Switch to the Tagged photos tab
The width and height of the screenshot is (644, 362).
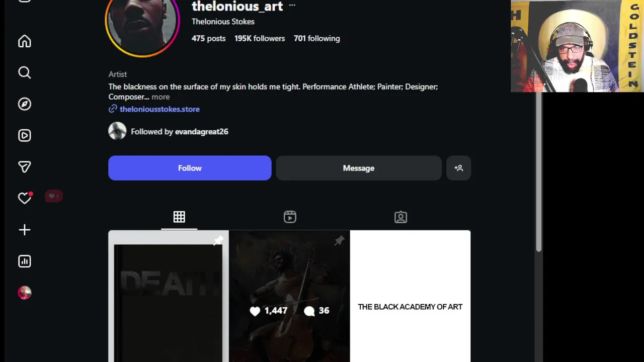tap(400, 217)
